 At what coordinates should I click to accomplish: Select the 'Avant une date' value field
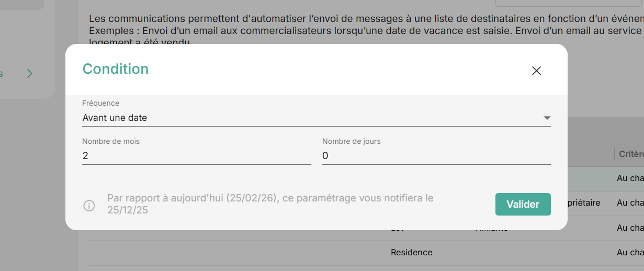pyautogui.click(x=309, y=118)
